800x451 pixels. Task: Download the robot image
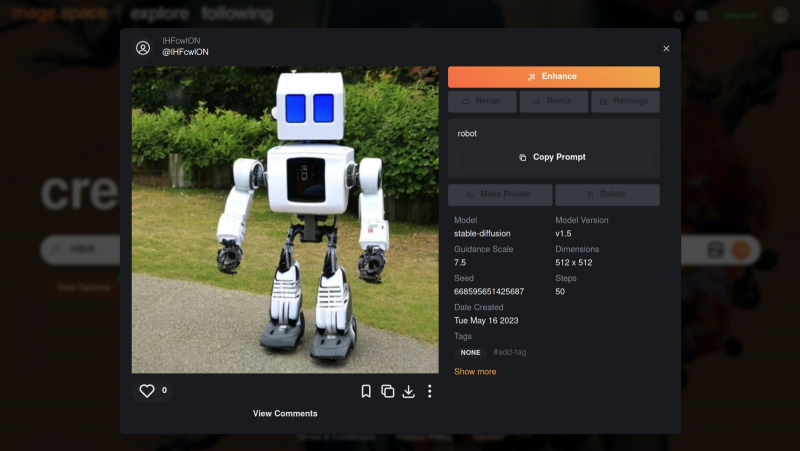tap(408, 391)
